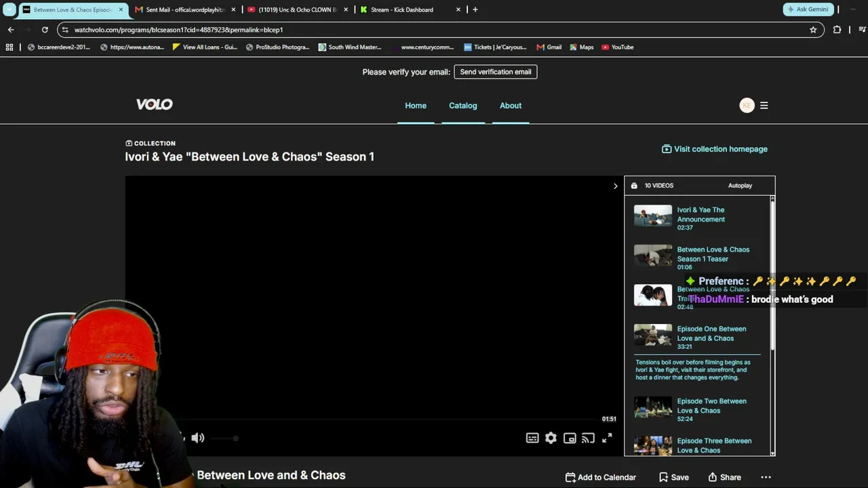Play the Ivori & Yae The Announcement thumbnail

653,216
